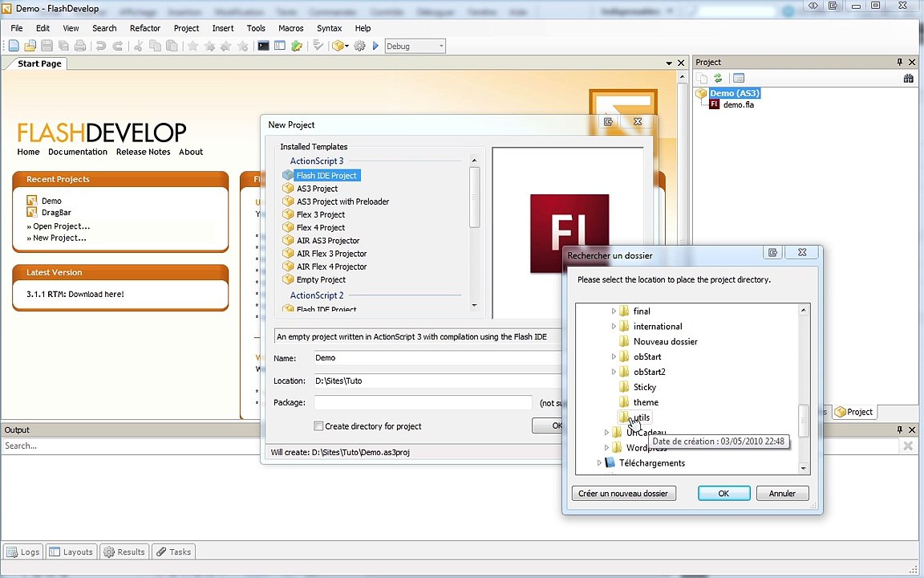Click Créer un nouveau dossier button

click(623, 493)
